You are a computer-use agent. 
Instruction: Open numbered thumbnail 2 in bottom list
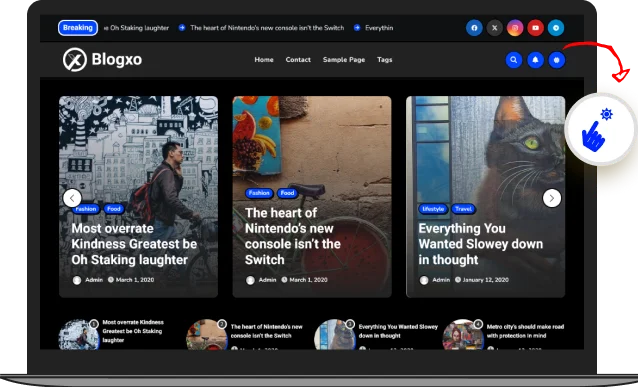tap(207, 335)
